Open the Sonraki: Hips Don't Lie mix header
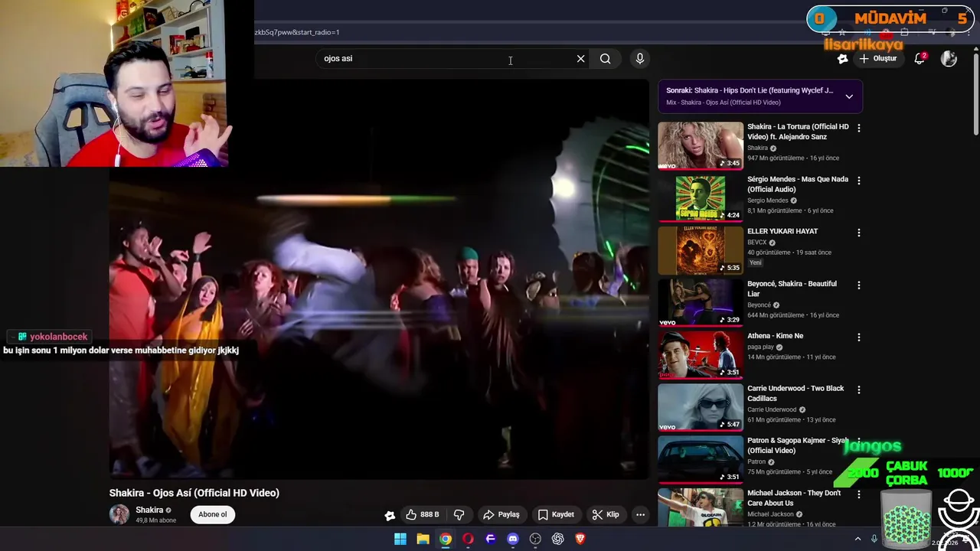Viewport: 980px width, 551px height. (x=750, y=90)
